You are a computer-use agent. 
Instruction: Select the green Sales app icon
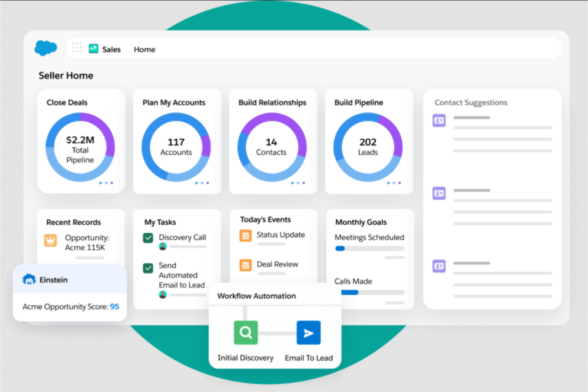(x=93, y=48)
